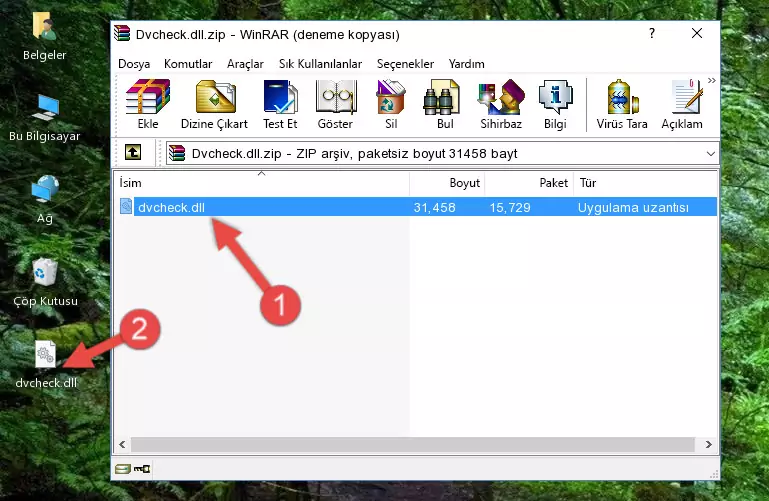Viewport: 769px width, 501px height.
Task: Click the drive icon in status bar
Action: pyautogui.click(x=123, y=469)
